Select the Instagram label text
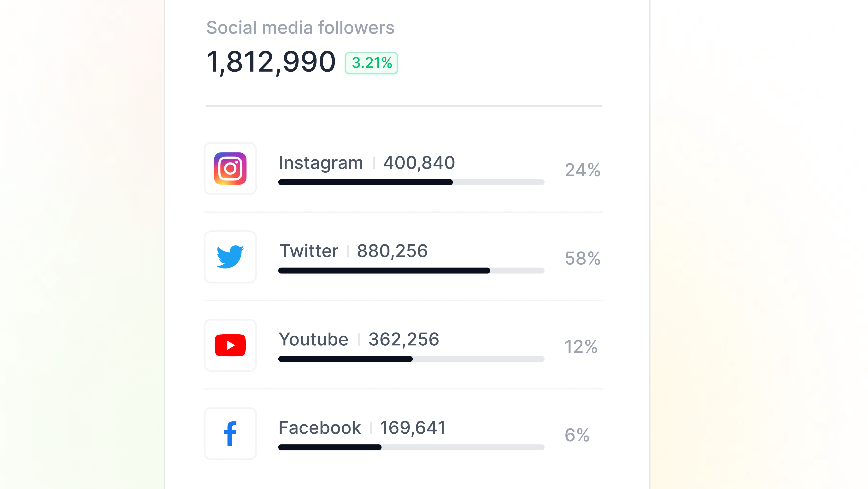Viewport: 868px width, 489px height. tap(321, 163)
